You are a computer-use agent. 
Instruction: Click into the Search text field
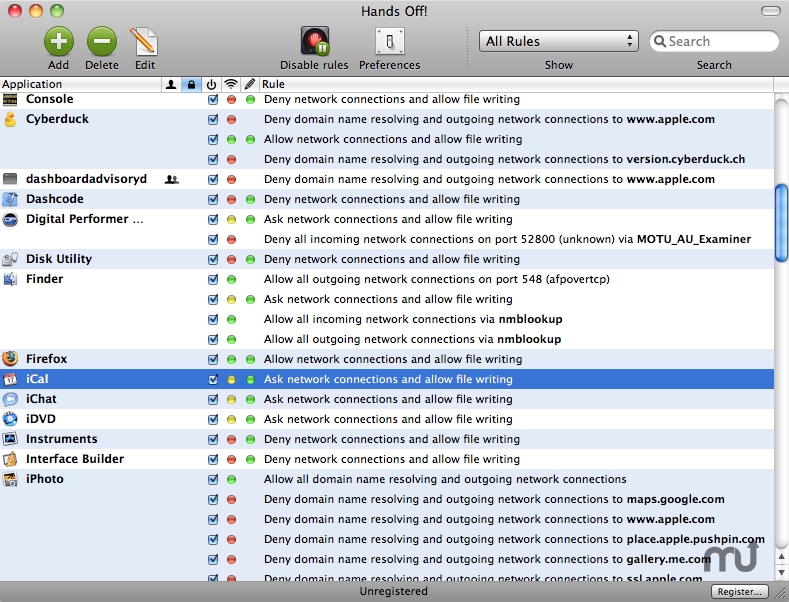click(720, 42)
